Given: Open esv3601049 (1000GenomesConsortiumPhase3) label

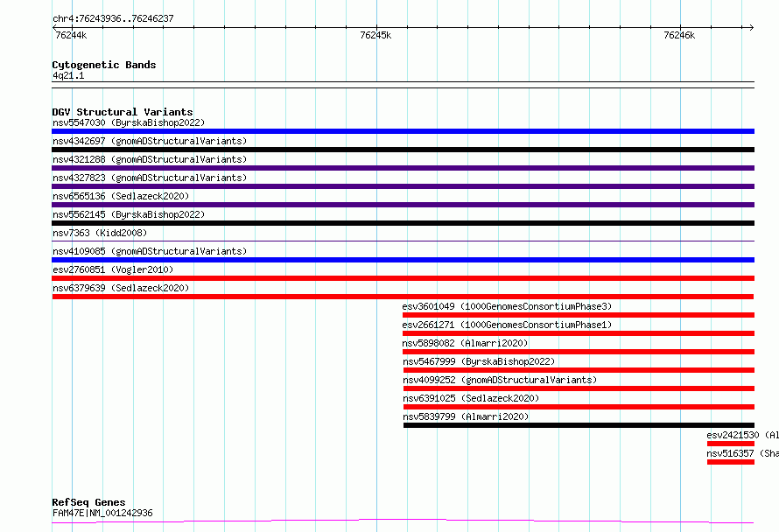Looking at the screenshot, I should [507, 306].
